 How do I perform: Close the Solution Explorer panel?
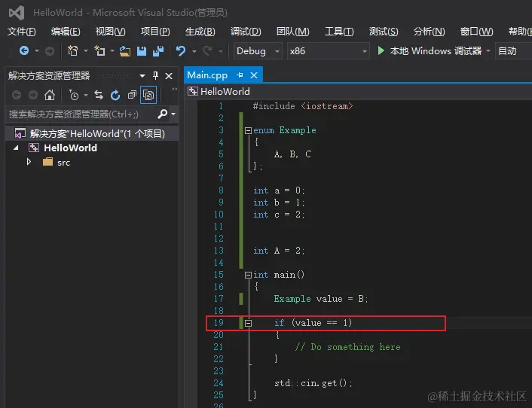pyautogui.click(x=169, y=76)
